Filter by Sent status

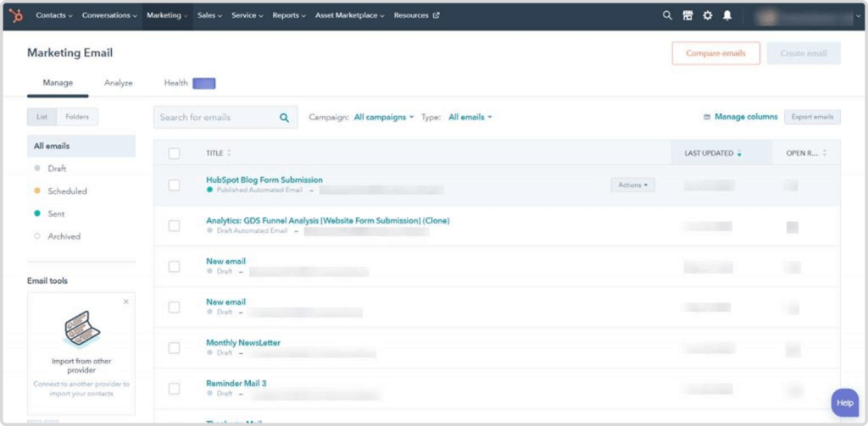56,213
